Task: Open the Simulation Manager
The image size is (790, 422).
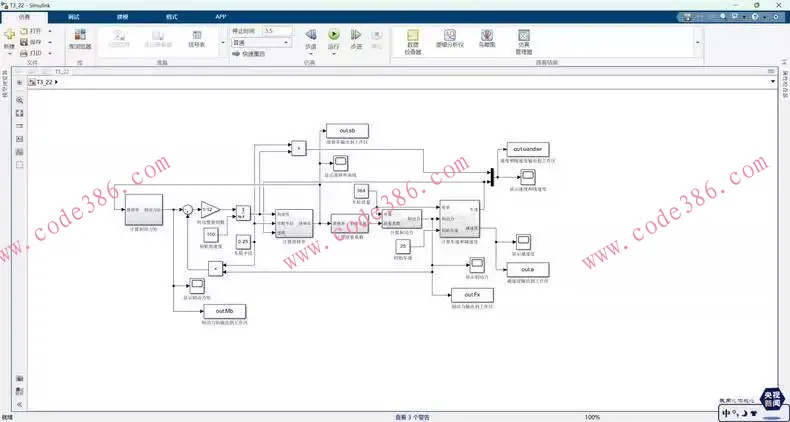Action: [x=524, y=38]
